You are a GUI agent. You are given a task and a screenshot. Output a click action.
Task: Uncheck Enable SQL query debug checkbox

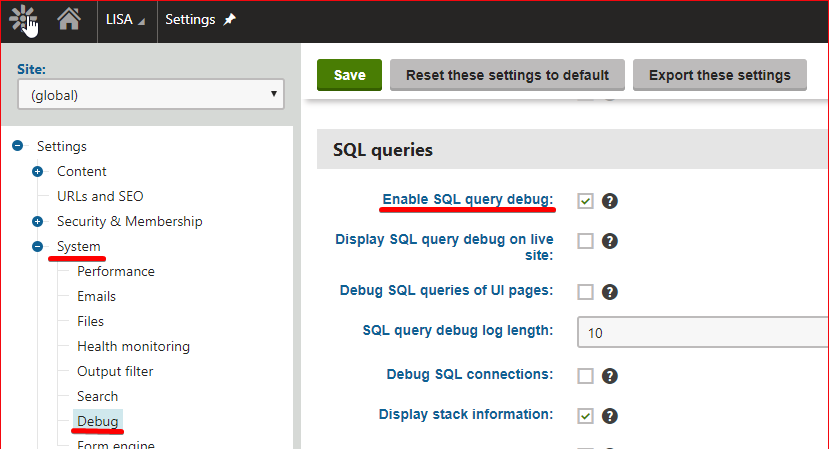(x=585, y=201)
